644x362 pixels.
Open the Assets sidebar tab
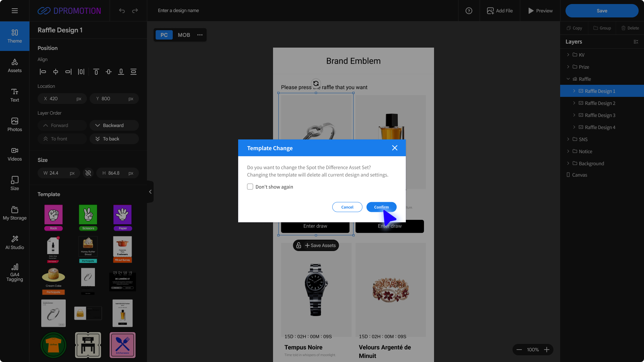click(15, 65)
